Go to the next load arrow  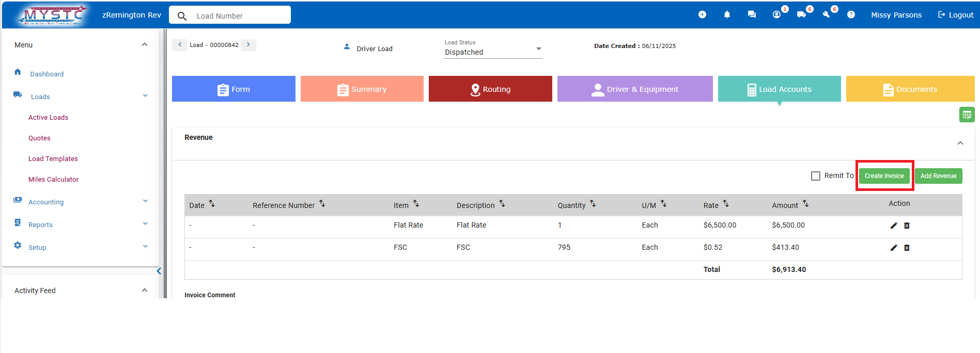click(x=248, y=45)
